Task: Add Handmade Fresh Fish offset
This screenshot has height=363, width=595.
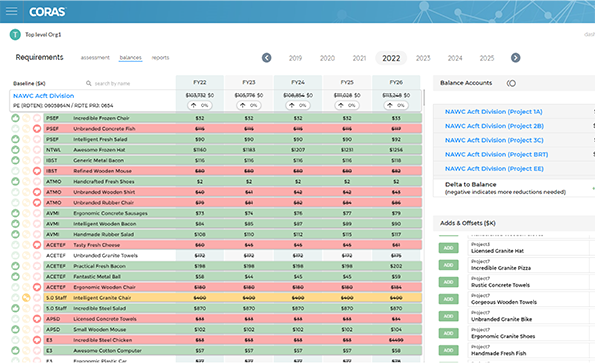Action: 449,350
